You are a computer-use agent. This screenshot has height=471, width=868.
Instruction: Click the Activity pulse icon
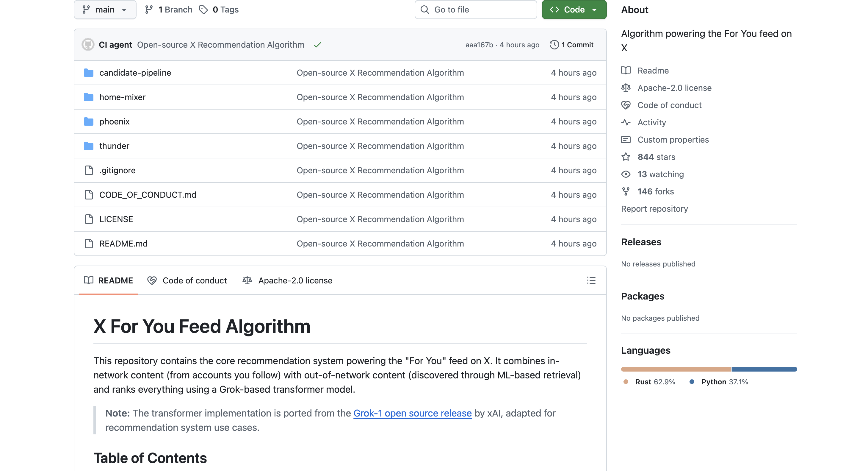[x=626, y=122]
